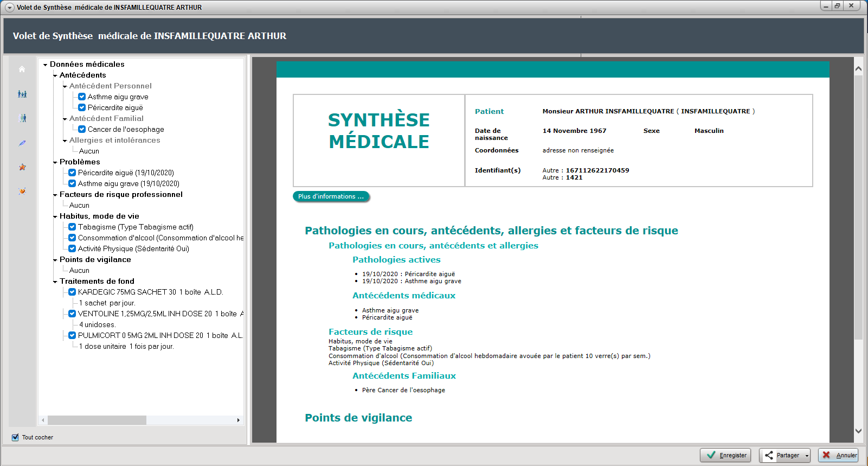The width and height of the screenshot is (868, 466).
Task: Click the Enregister button
Action: coord(725,455)
